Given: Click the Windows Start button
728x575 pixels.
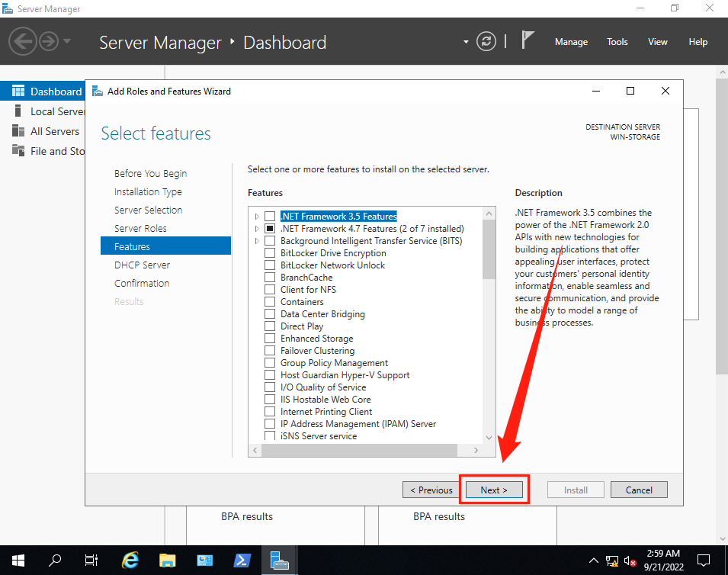Looking at the screenshot, I should (18, 561).
